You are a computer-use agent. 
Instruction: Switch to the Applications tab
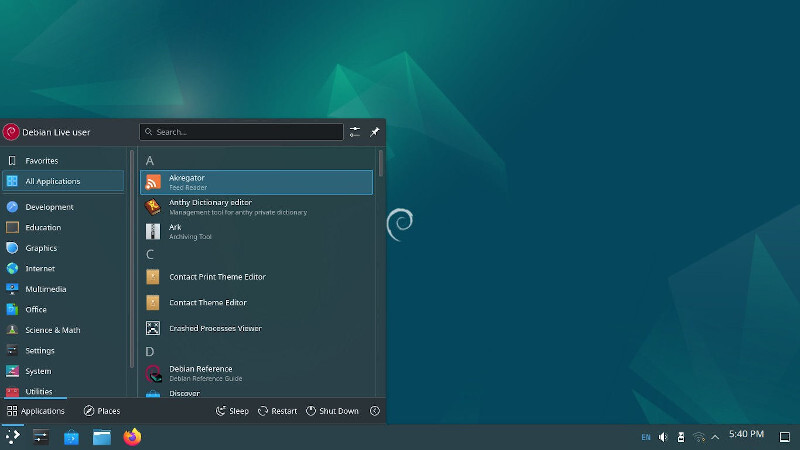(x=36, y=411)
